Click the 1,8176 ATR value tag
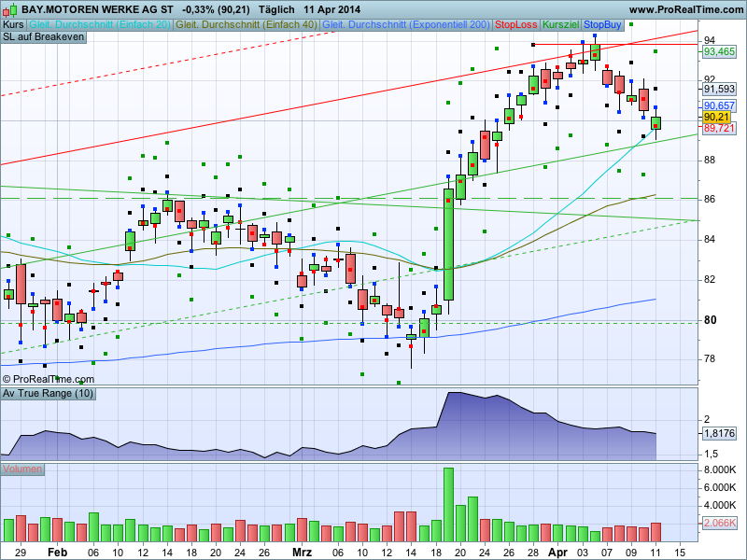Screen dimensions: 747x560 (719, 433)
